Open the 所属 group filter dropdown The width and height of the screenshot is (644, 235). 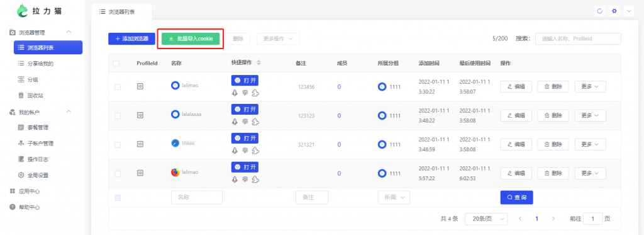point(394,198)
